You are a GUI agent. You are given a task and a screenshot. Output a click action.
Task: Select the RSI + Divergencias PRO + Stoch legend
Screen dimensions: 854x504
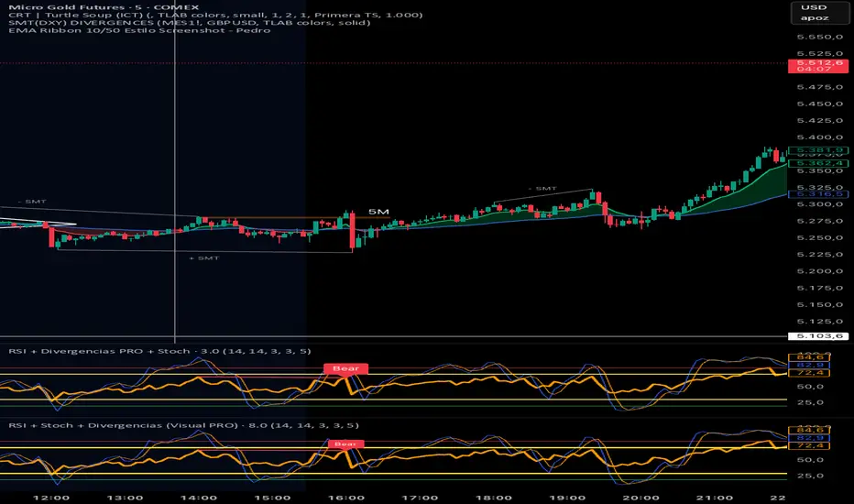(x=159, y=351)
